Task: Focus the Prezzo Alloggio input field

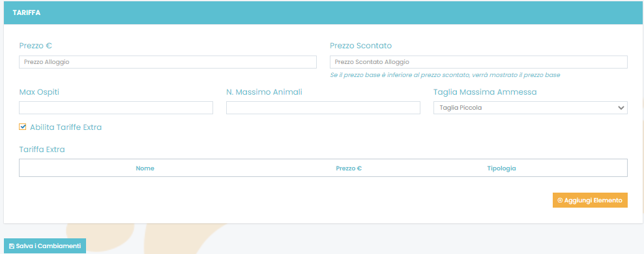Action: (168, 62)
